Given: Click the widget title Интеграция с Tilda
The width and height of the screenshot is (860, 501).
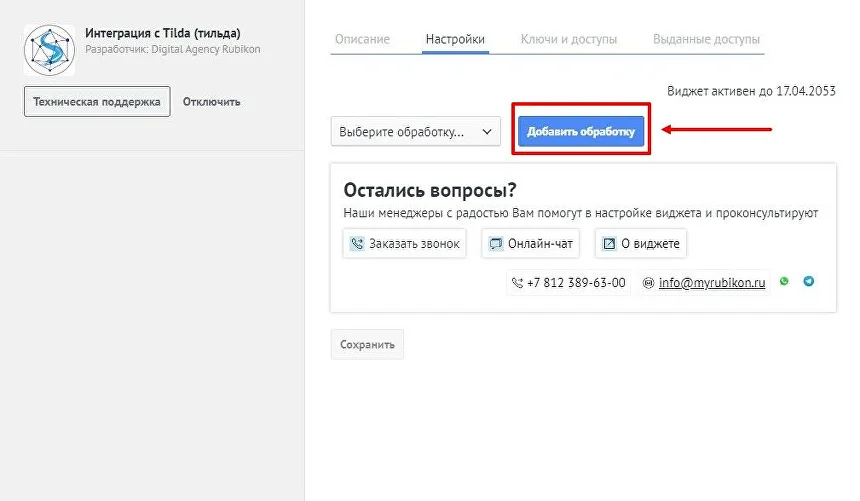Looking at the screenshot, I should (163, 33).
